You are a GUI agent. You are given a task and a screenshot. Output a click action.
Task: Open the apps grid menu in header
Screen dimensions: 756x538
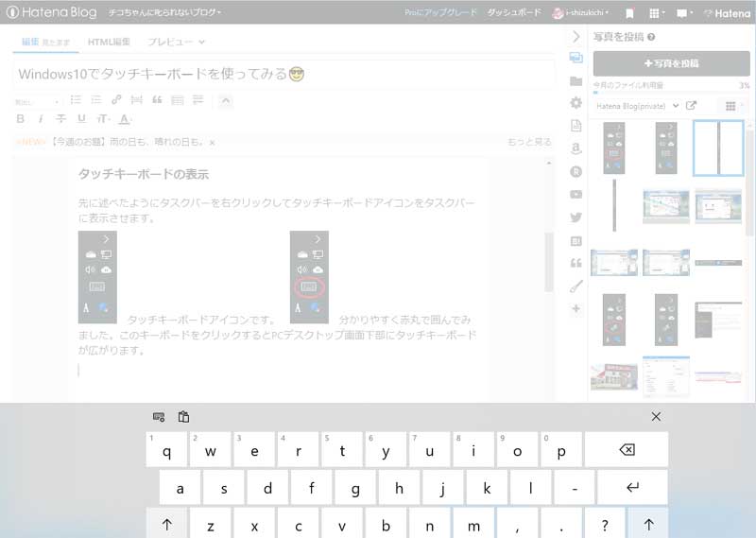656,13
